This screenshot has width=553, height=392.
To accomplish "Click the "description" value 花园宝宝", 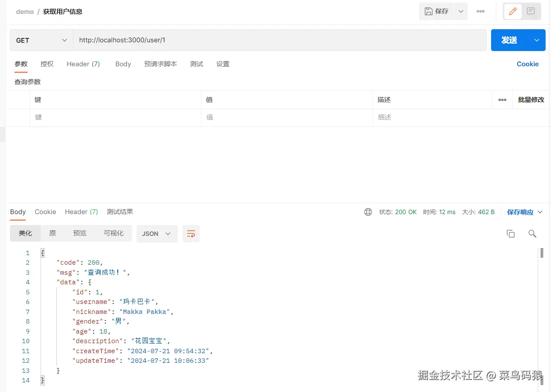I will coord(149,341).
